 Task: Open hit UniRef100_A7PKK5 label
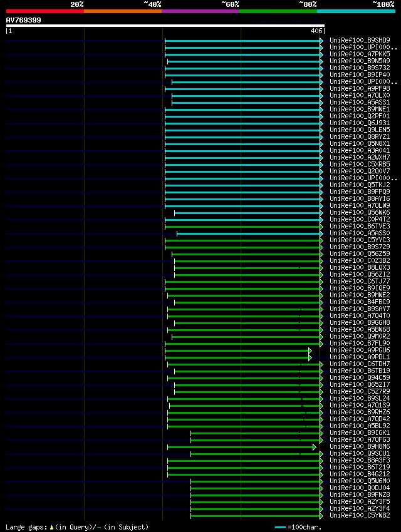(x=360, y=54)
